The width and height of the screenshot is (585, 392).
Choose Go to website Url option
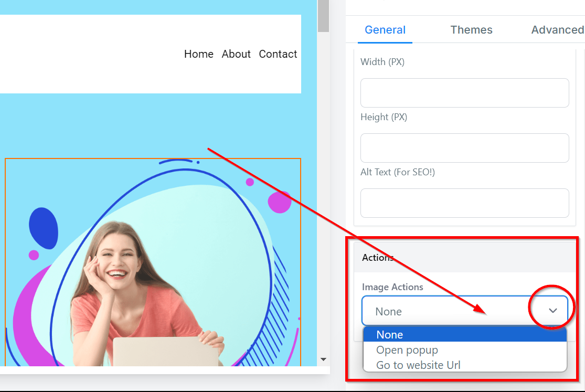[464, 365]
